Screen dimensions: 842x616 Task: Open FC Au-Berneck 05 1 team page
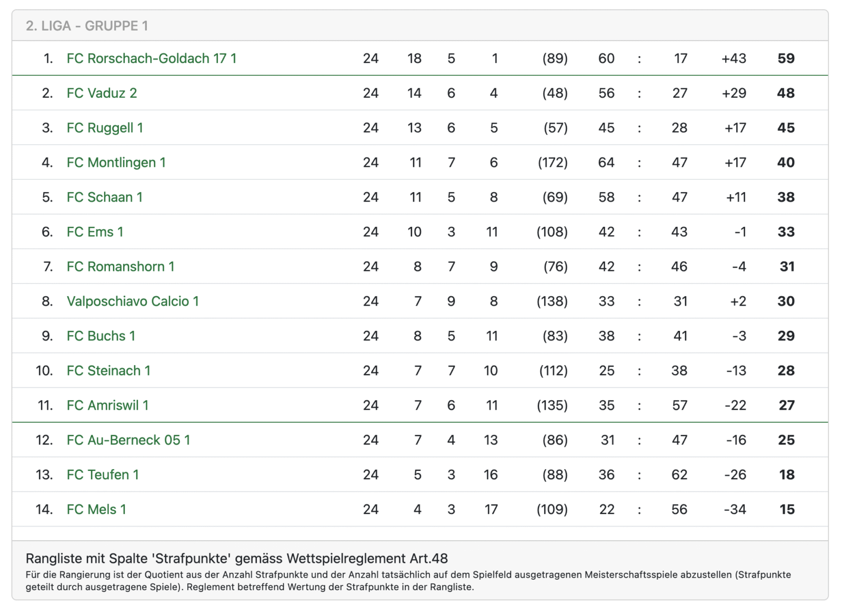[128, 440]
